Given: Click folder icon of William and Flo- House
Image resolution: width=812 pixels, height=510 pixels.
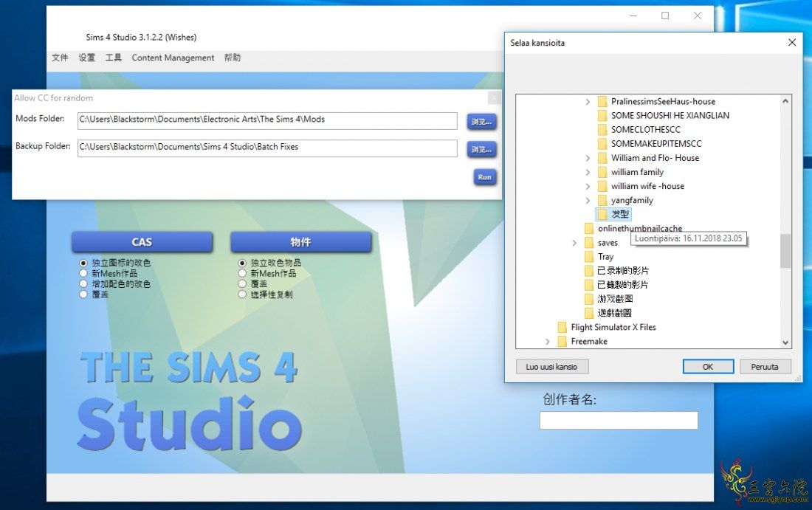Looking at the screenshot, I should click(602, 158).
